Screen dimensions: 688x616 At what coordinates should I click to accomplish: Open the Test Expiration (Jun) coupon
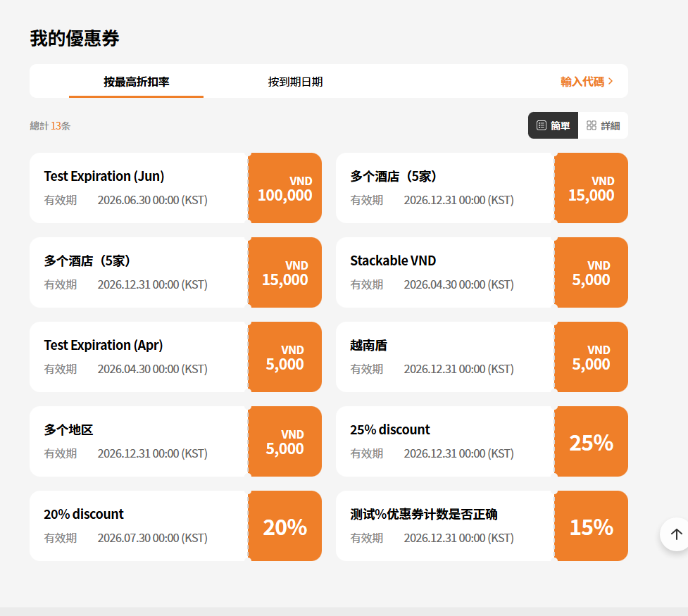pyautogui.click(x=104, y=176)
